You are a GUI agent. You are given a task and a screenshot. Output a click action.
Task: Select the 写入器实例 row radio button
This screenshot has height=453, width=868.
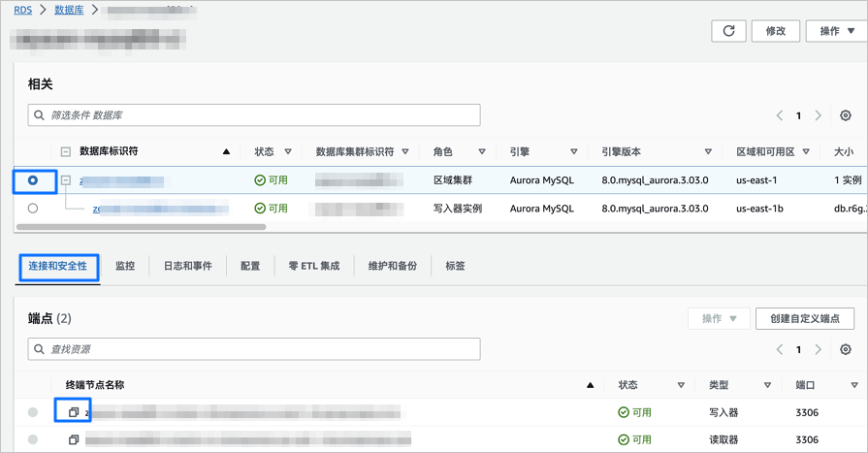coord(33,209)
